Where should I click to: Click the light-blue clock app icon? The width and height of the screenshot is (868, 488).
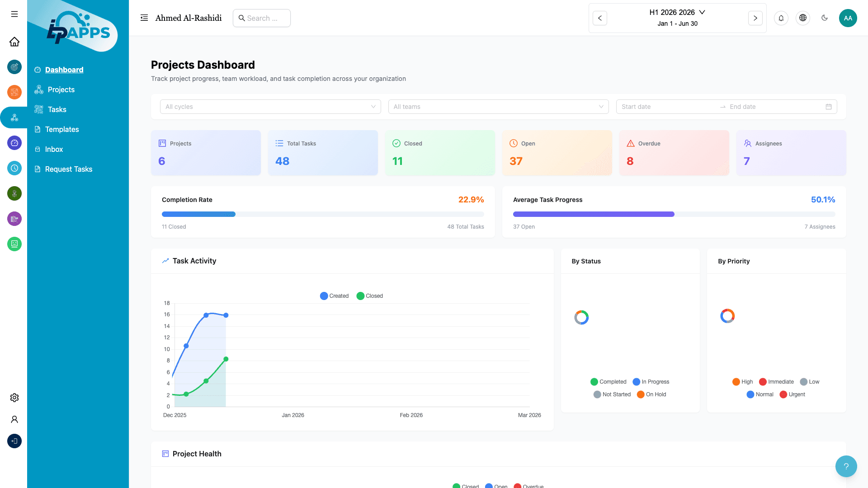(14, 168)
